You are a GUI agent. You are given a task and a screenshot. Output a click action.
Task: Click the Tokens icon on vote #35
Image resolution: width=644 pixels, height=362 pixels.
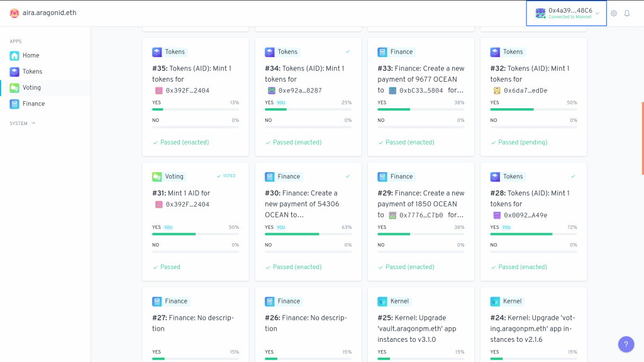157,52
